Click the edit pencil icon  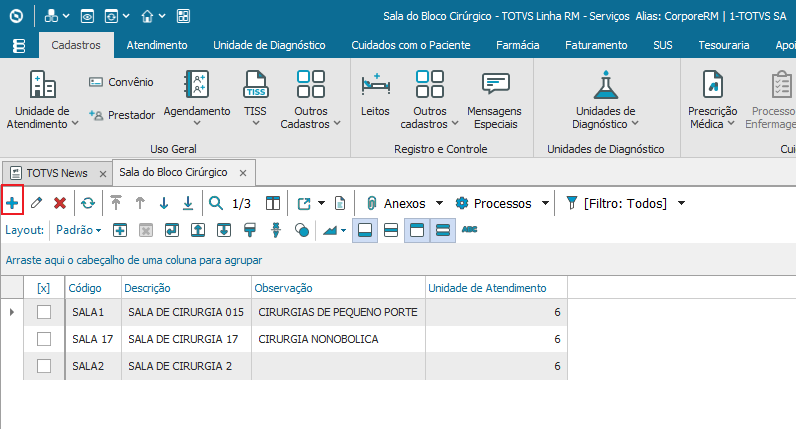(x=36, y=203)
